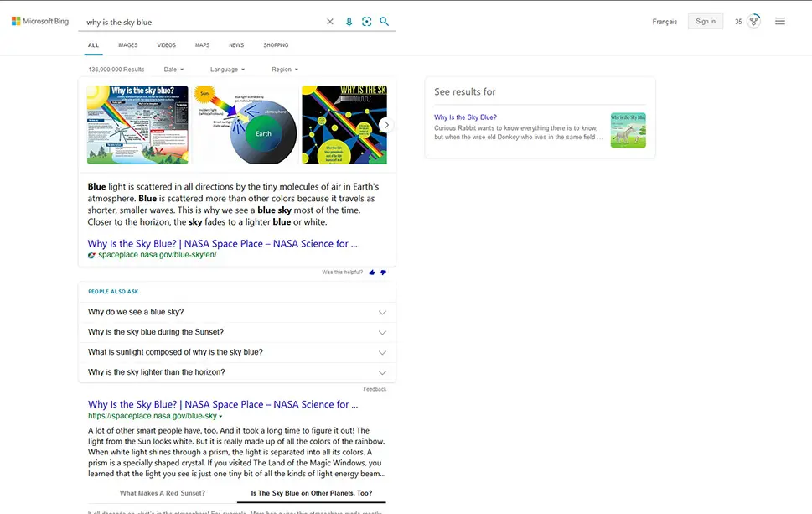Click the NASA favicon beside spaceplace.nasa.gov
This screenshot has width=812, height=514.
91,255
